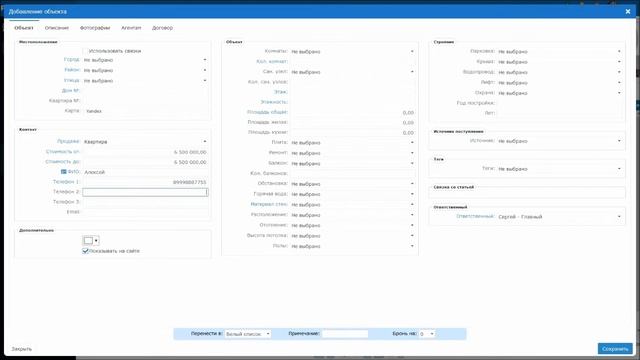The height and width of the screenshot is (360, 640).
Task: Open Перенести в dropdown showing Белый список
Action: point(248,334)
